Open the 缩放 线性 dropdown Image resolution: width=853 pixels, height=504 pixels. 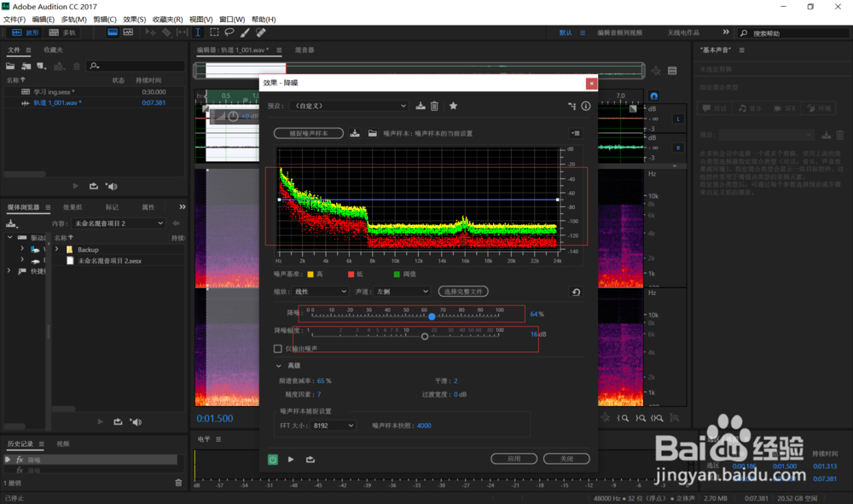321,292
